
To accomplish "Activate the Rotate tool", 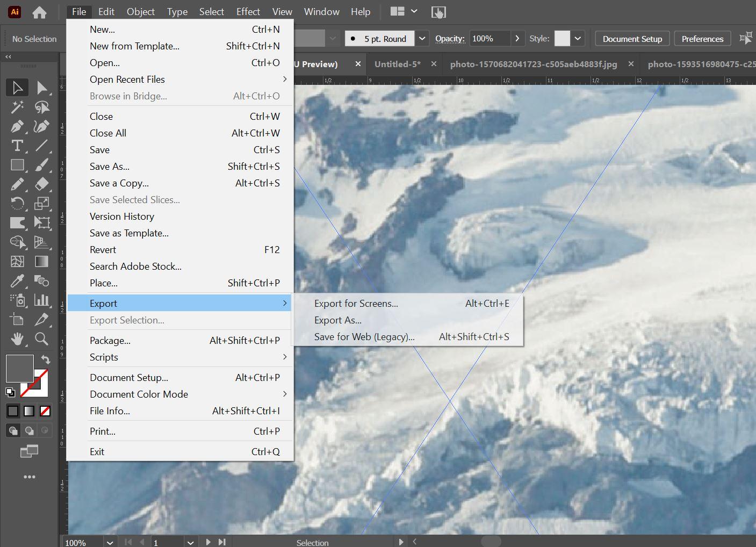I will (17, 204).
